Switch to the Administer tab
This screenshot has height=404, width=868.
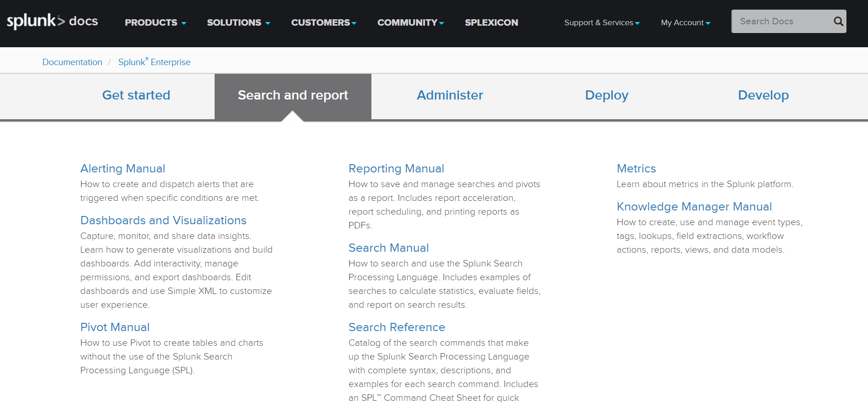[x=450, y=95]
